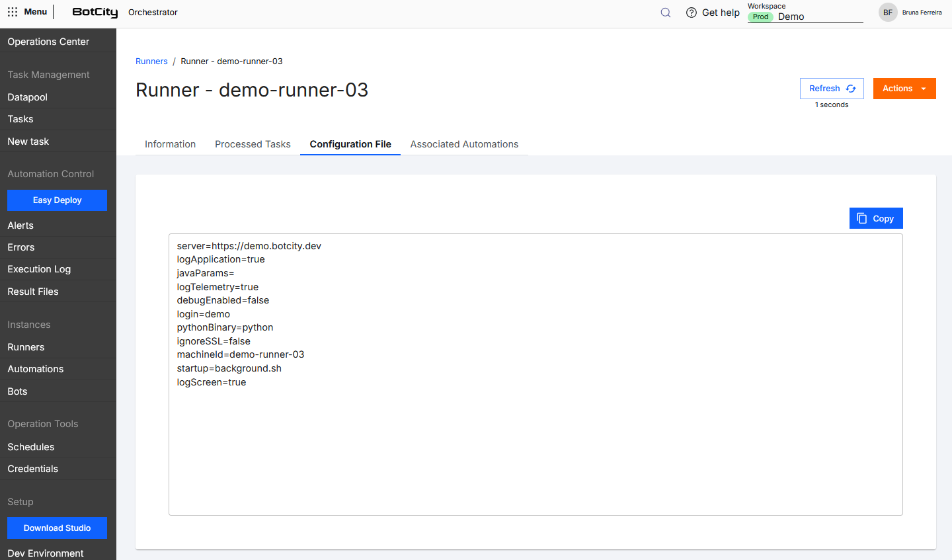Click the Download Studio button

coord(58,528)
